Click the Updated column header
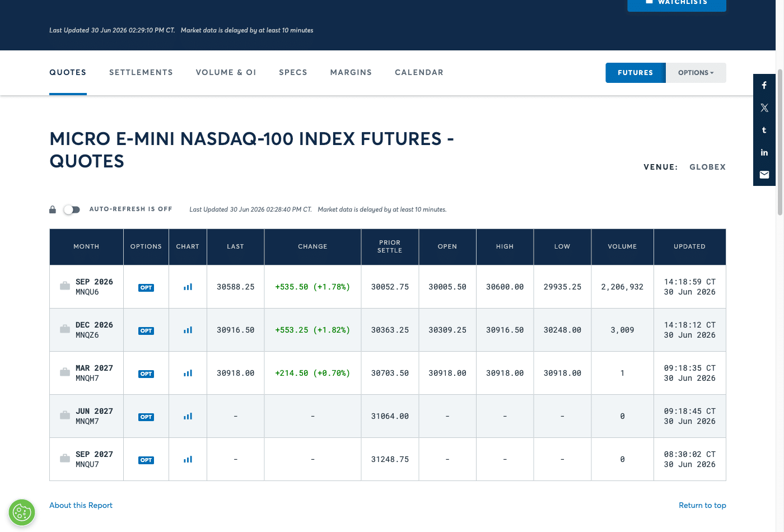Image resolution: width=784 pixels, height=532 pixels. pos(690,246)
